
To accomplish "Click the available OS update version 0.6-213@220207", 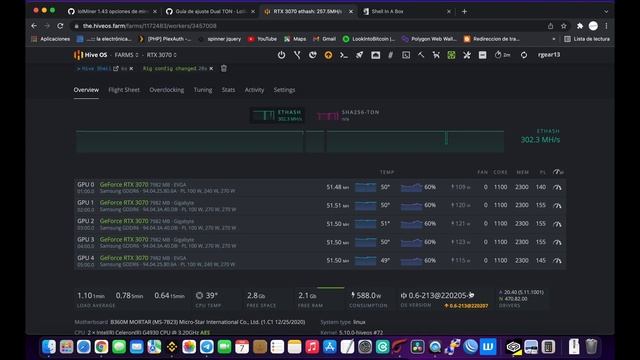I will coord(466,306).
